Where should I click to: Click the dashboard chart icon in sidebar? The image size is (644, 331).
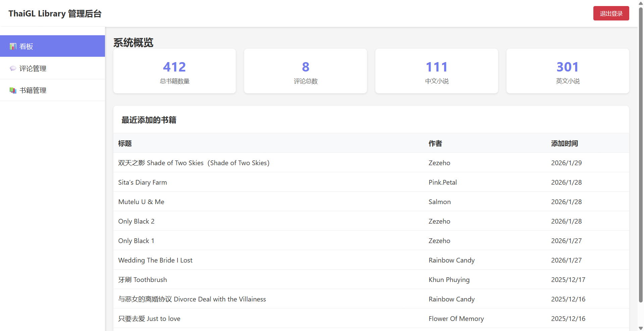tap(13, 46)
